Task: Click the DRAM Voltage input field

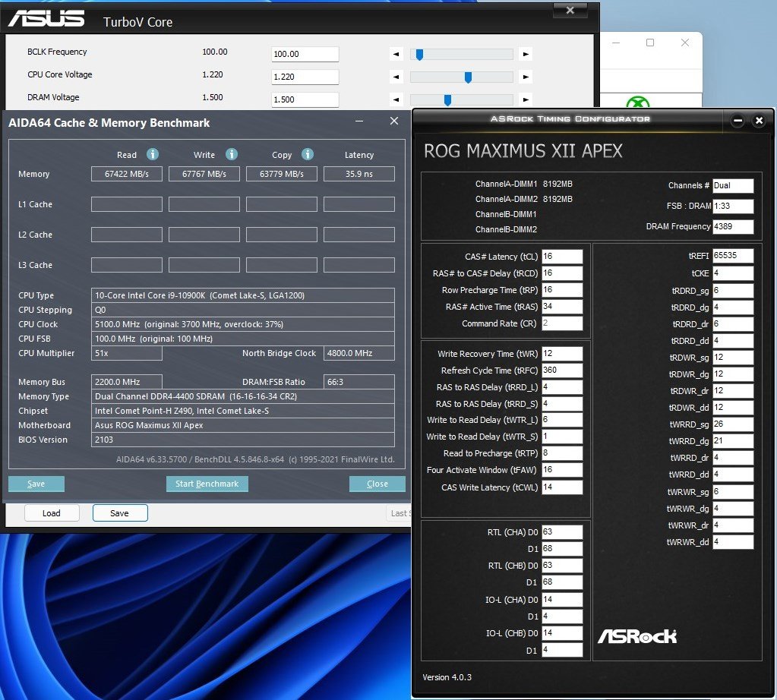Action: [x=305, y=99]
